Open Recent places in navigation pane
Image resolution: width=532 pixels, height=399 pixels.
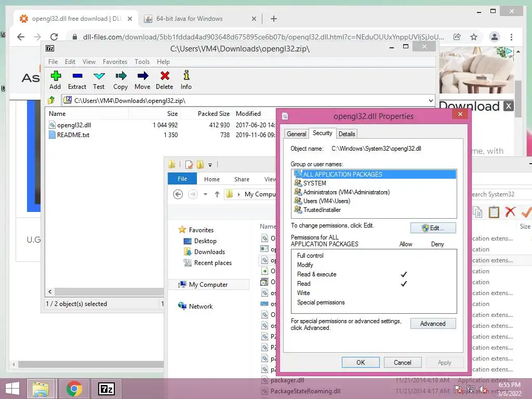(x=212, y=262)
